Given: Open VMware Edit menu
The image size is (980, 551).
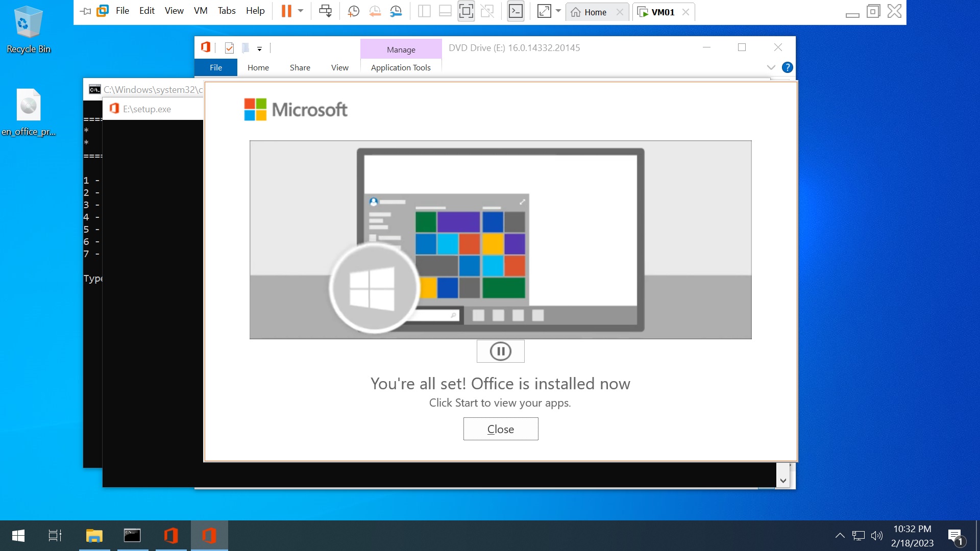Looking at the screenshot, I should point(147,11).
